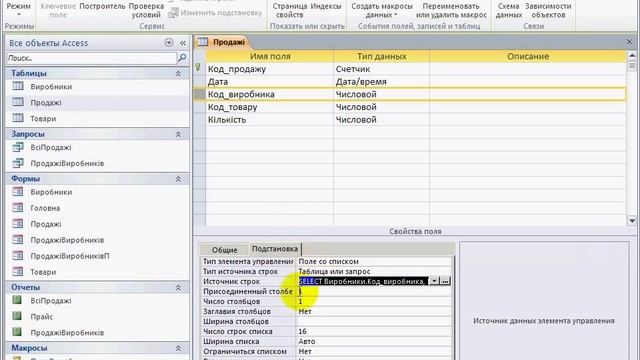Click the grid scroll-down arrow

(632, 221)
